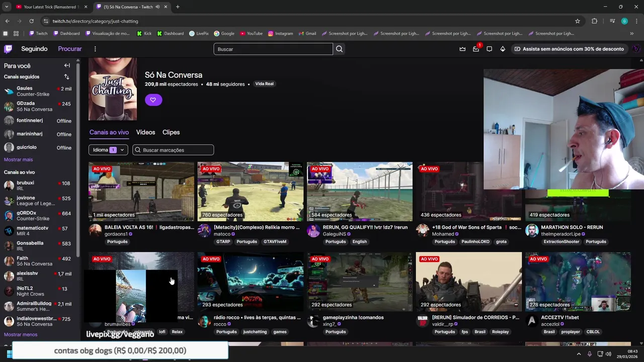Click GTARP tag under matoco stream
This screenshot has width=644, height=362.
point(223,241)
